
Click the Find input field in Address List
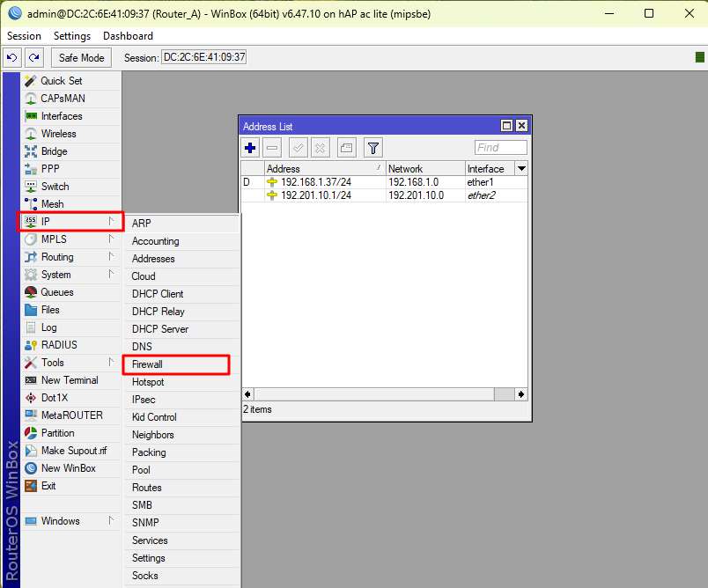tap(500, 148)
